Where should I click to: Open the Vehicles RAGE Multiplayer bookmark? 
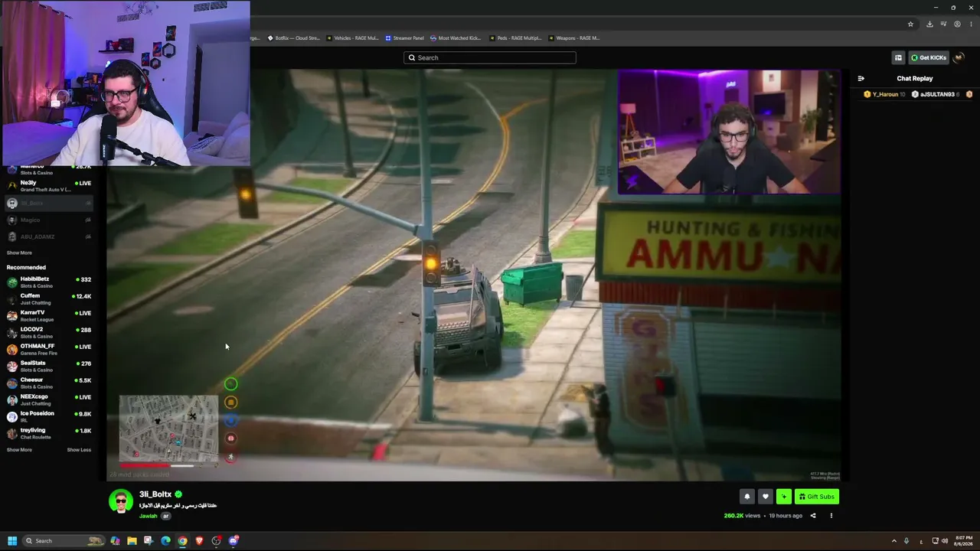click(x=353, y=38)
